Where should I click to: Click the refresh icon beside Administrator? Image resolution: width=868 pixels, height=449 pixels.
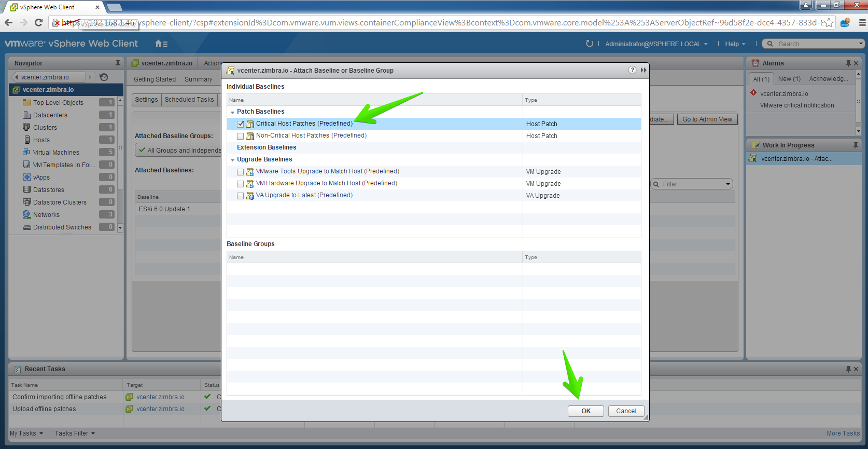click(589, 44)
